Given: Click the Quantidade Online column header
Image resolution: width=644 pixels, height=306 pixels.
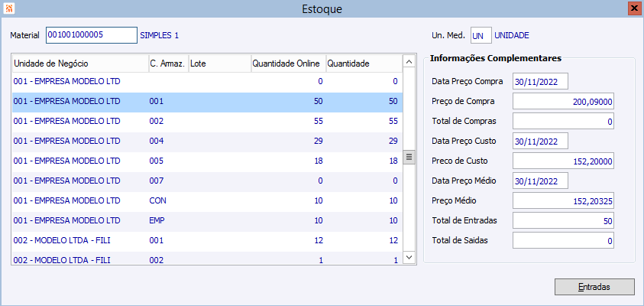Looking at the screenshot, I should pos(287,63).
